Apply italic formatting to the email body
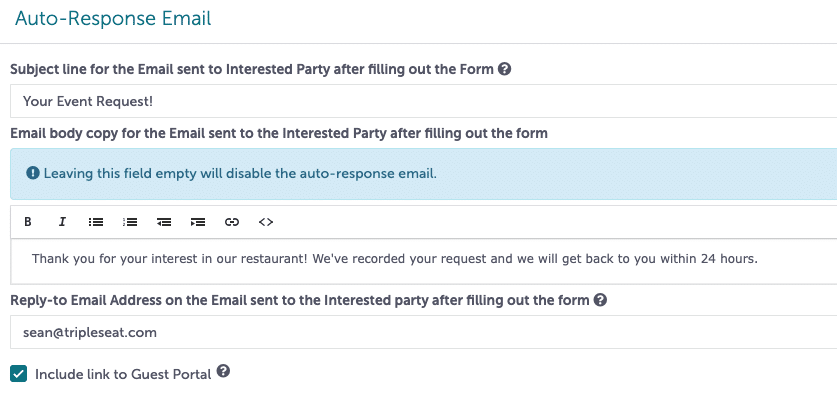837x410 pixels. [62, 222]
